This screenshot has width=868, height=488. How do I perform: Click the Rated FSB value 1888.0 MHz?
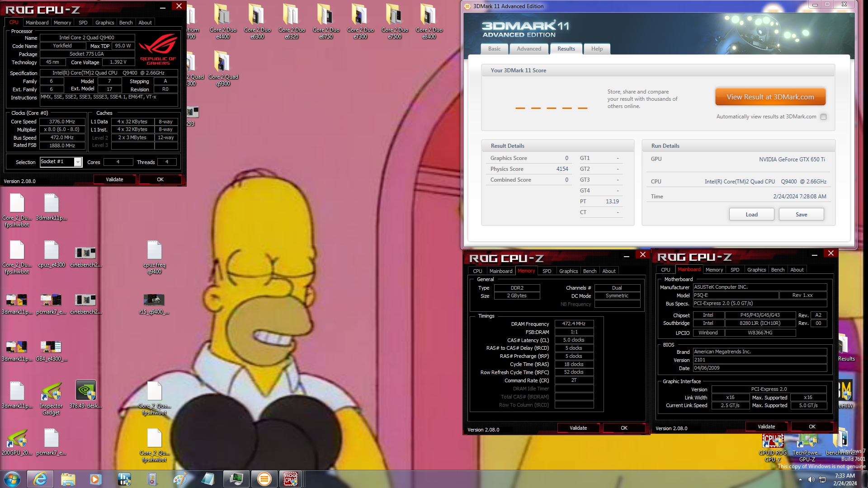(62, 145)
